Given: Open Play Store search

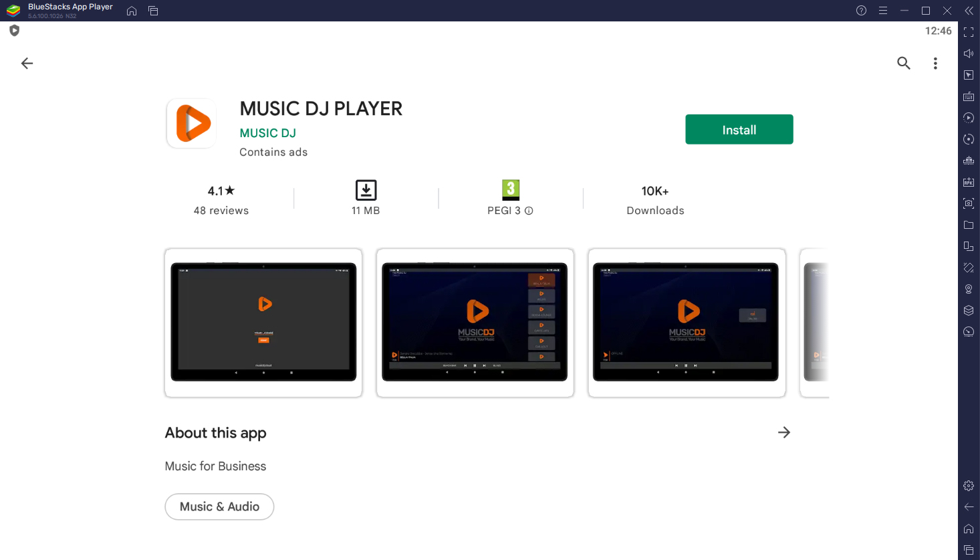Looking at the screenshot, I should pos(904,63).
